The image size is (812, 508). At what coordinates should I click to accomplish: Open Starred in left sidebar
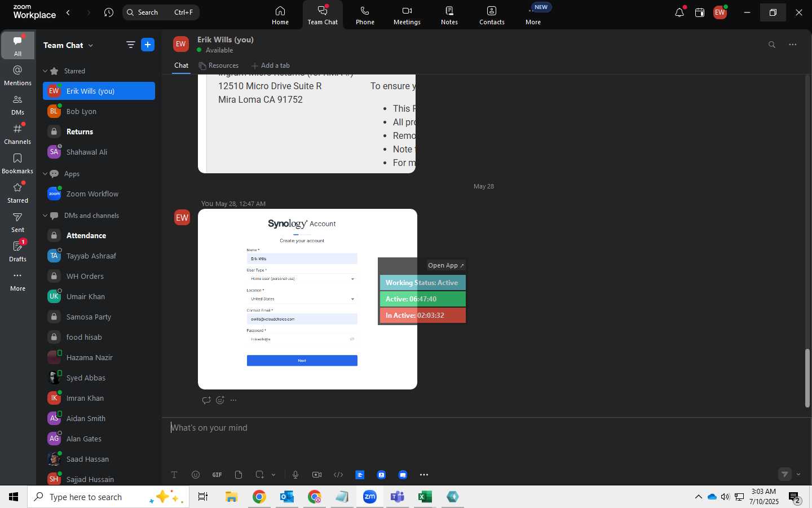click(x=17, y=192)
